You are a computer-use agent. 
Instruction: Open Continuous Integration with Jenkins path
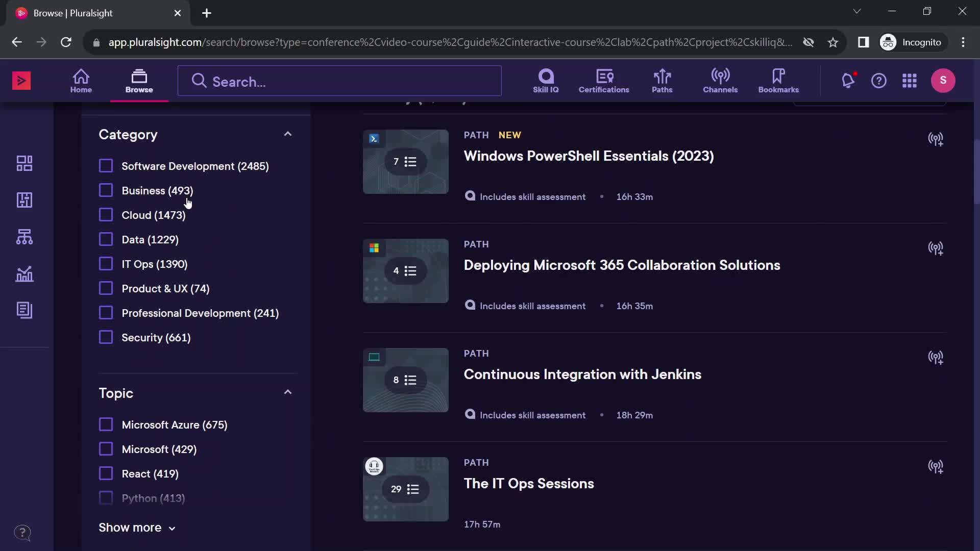click(x=582, y=374)
